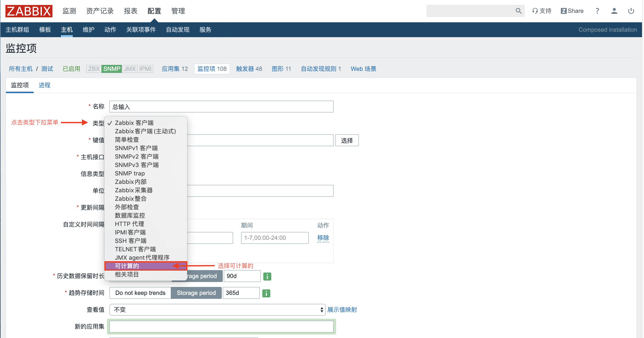Focus the 365d trends period field

(241, 293)
